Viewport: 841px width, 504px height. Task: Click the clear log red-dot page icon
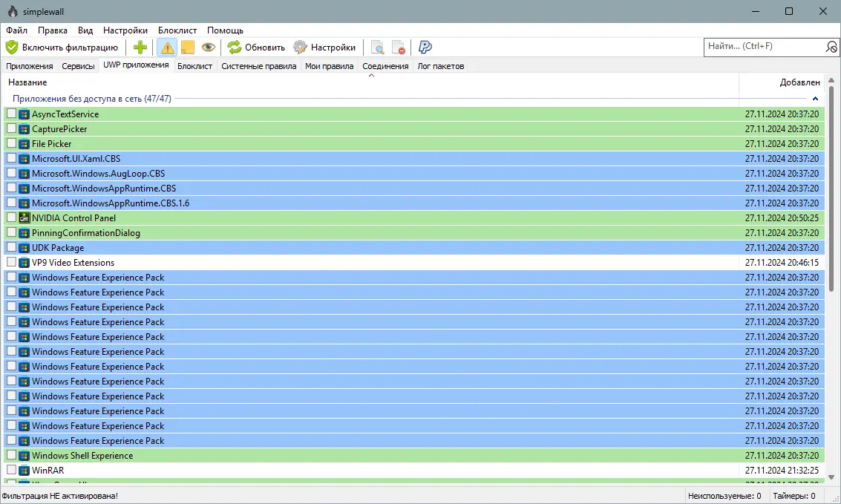(x=398, y=48)
